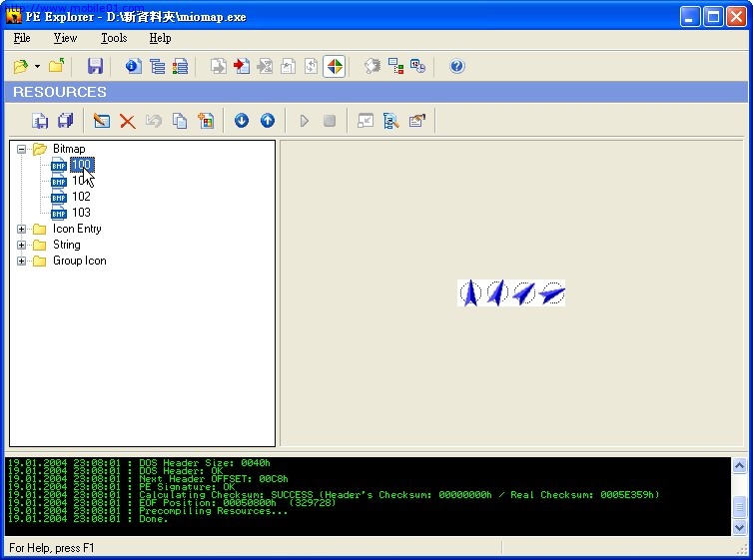Open the headers info view icon

point(134,66)
